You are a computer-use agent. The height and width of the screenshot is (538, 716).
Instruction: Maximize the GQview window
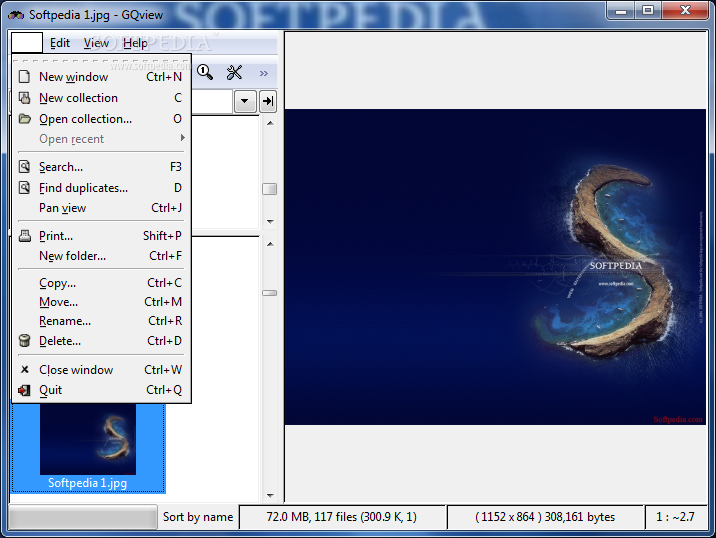(x=648, y=10)
